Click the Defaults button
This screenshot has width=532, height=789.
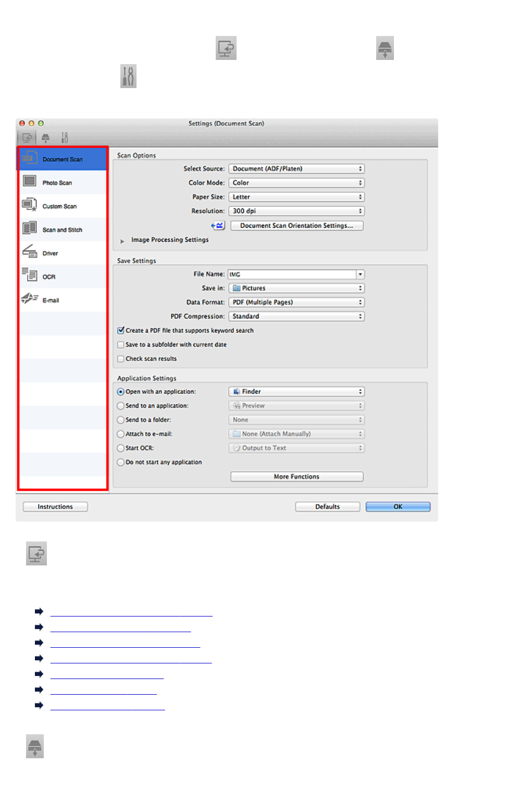(327, 507)
